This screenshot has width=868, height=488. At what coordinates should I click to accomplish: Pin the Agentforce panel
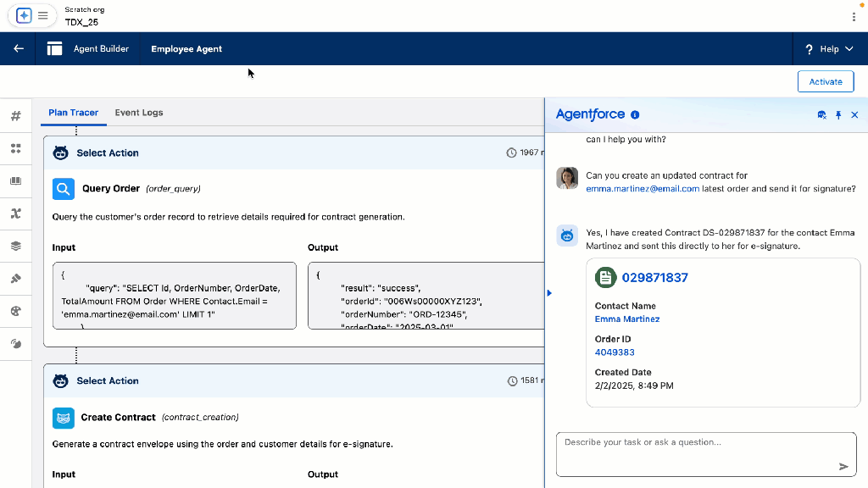838,115
